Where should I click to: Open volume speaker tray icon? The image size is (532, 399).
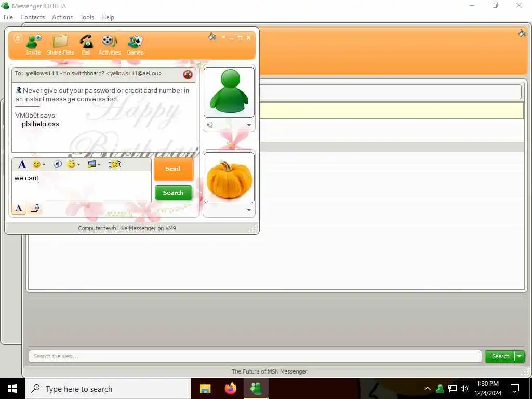click(x=464, y=389)
